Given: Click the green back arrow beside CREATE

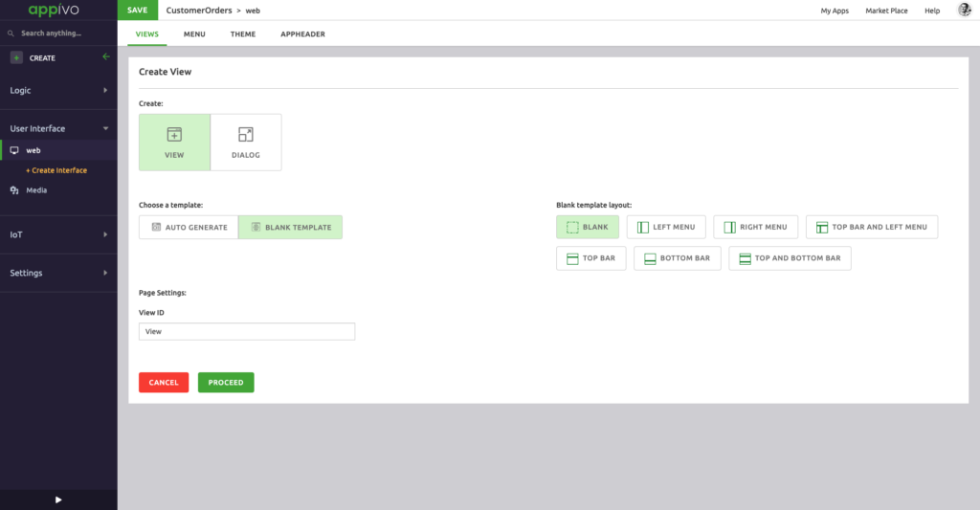Looking at the screenshot, I should 105,56.
